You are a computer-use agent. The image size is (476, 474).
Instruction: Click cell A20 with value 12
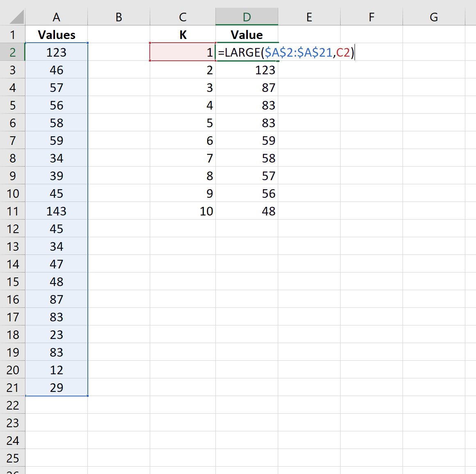click(57, 369)
